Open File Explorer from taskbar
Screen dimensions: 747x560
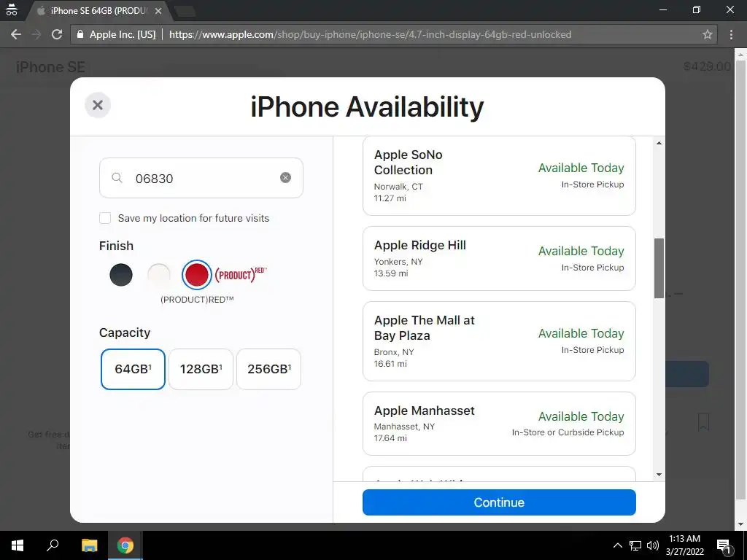pyautogui.click(x=89, y=545)
